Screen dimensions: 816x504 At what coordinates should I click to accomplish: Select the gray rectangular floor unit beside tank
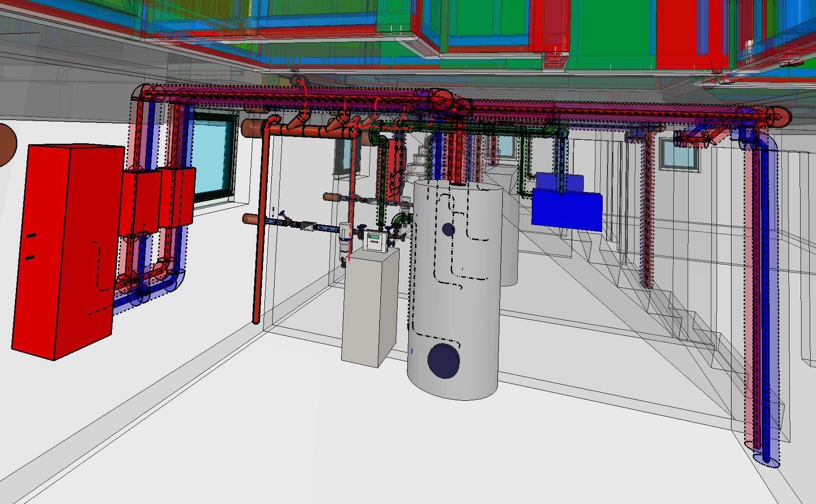(368, 309)
